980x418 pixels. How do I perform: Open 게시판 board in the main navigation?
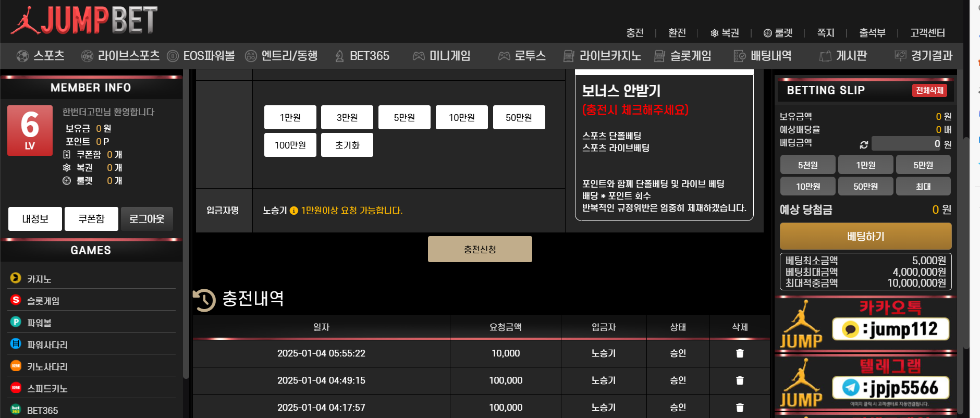pos(843,56)
